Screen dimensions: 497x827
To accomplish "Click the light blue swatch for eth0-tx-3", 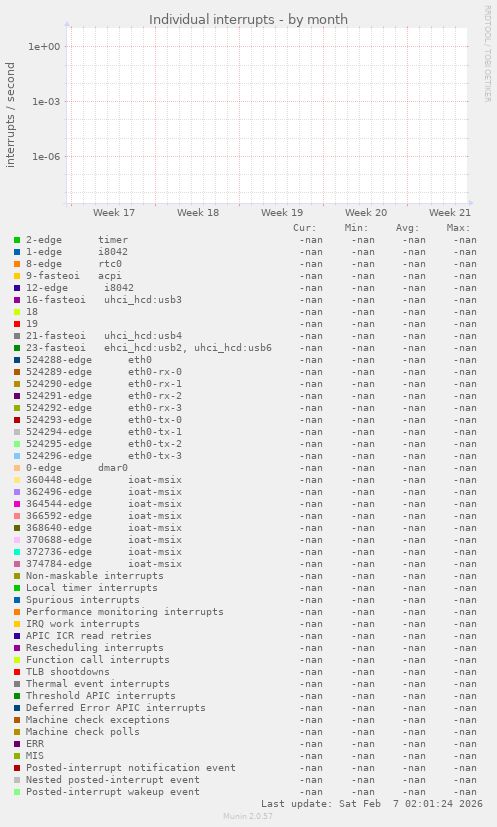I will 17,456.
